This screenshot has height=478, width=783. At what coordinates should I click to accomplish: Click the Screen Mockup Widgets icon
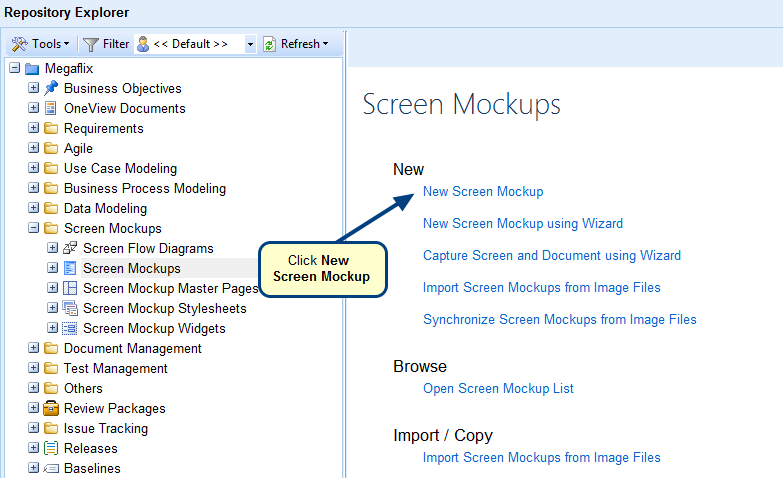click(70, 328)
